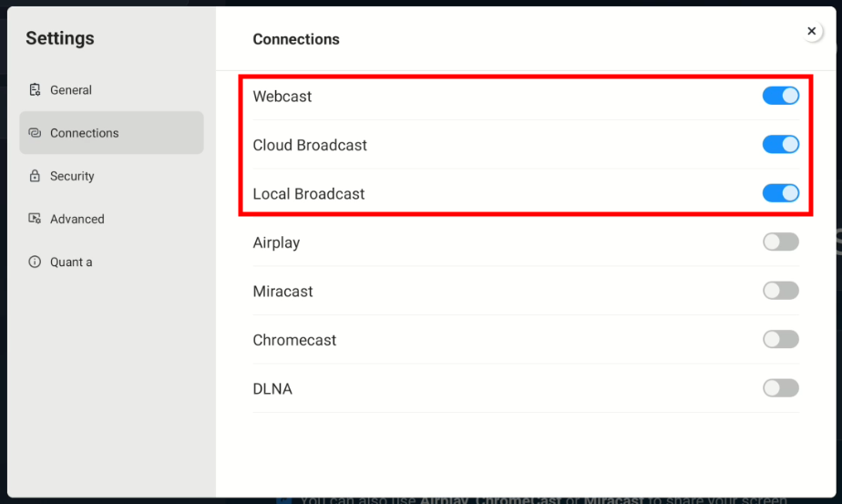842x504 pixels.
Task: Select the Connections tab label
Action: point(85,133)
